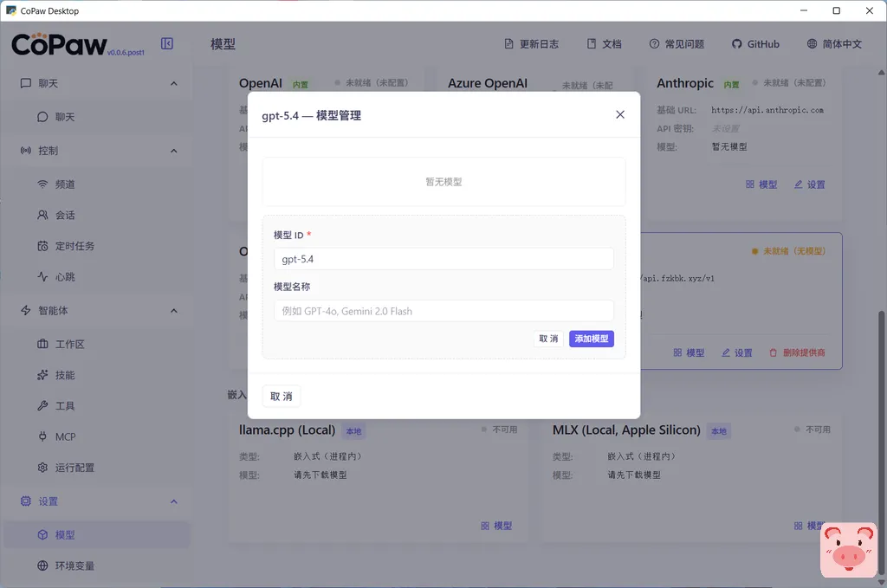Collapse the 聊天 section chevron
Viewport: 887px width, 588px height.
pos(173,84)
